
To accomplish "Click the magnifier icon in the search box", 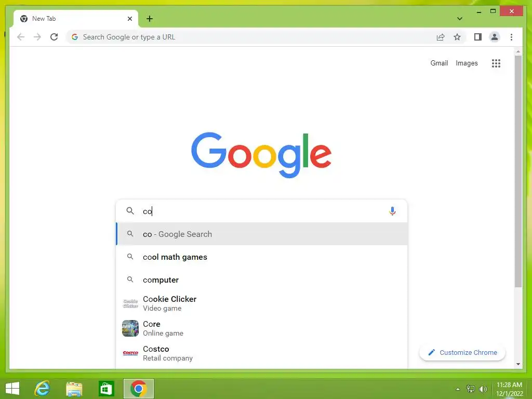I will coord(130,211).
